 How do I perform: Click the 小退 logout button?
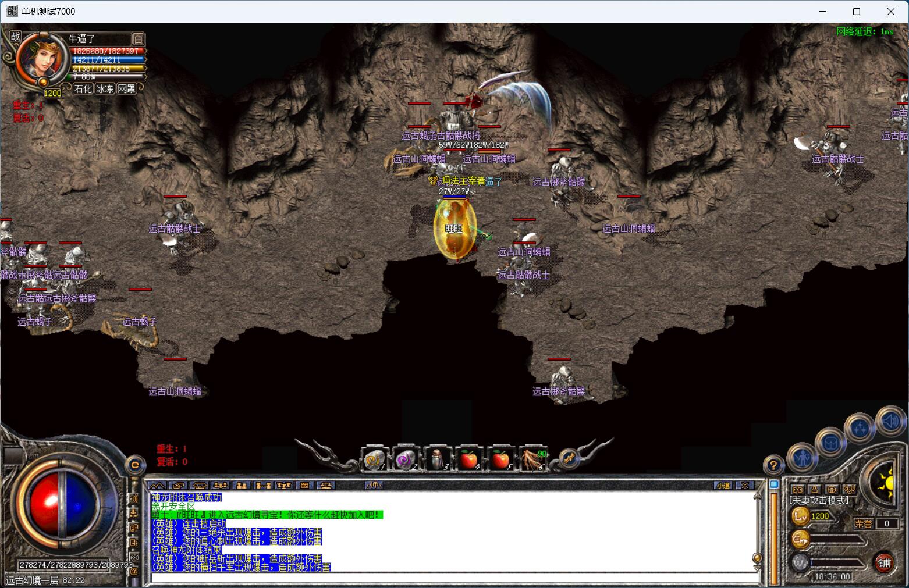tap(723, 485)
